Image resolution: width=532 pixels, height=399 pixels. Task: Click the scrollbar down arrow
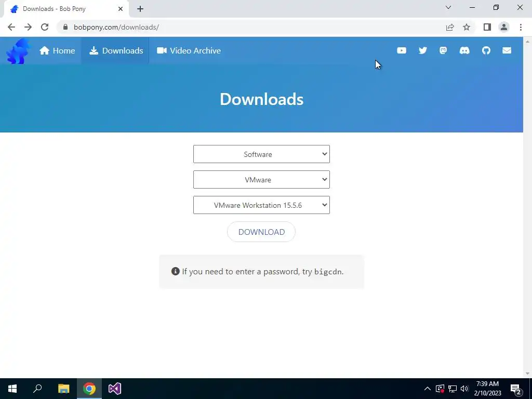tap(527, 374)
